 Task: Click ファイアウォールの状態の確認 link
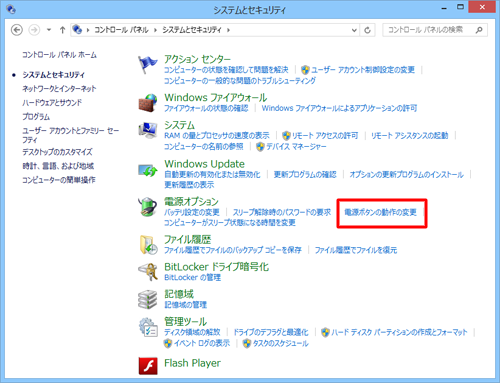(206, 108)
